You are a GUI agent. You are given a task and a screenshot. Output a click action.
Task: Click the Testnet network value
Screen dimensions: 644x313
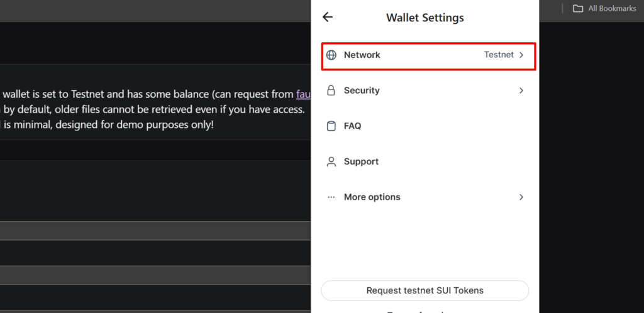point(499,55)
